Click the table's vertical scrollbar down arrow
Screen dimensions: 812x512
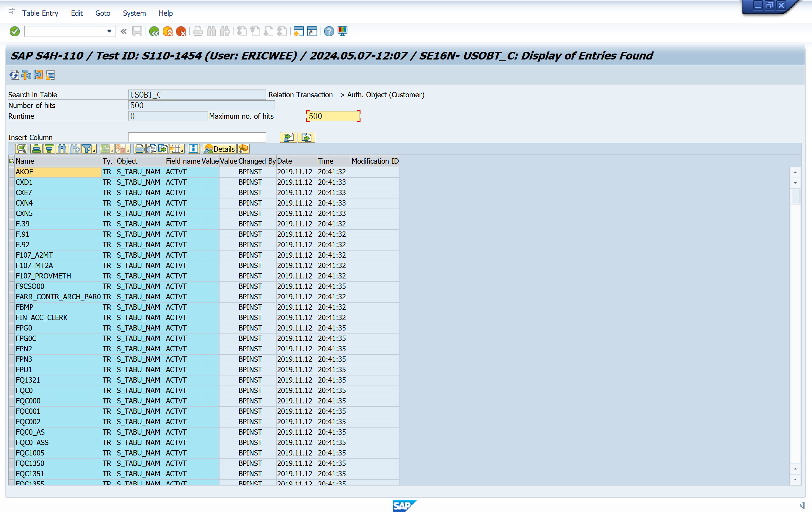tap(795, 479)
